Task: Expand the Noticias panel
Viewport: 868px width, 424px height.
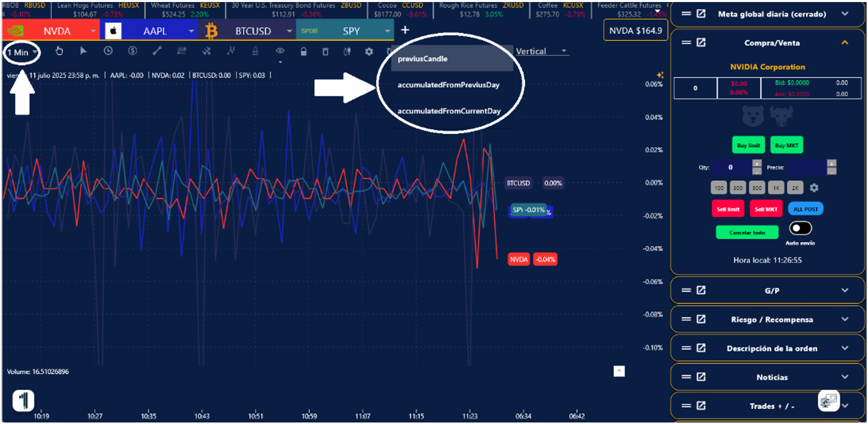Action: (x=844, y=377)
